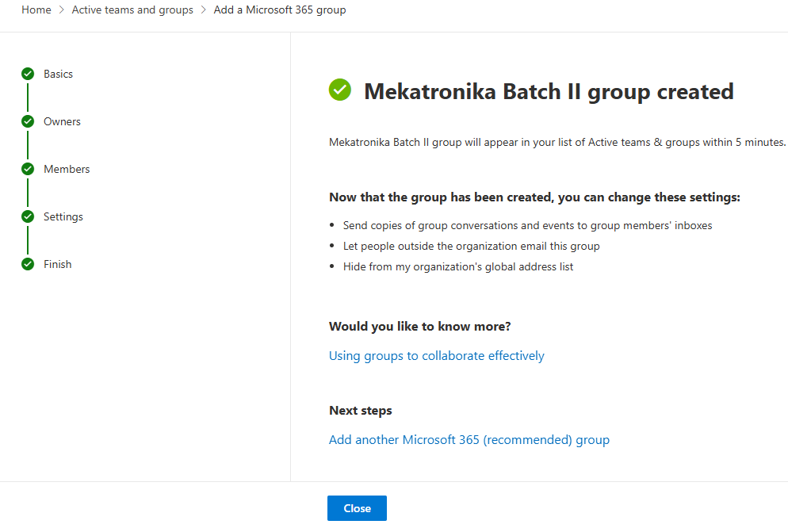Screen dimensions: 788x532
Task: Switch to the Members step label
Action: [x=67, y=169]
